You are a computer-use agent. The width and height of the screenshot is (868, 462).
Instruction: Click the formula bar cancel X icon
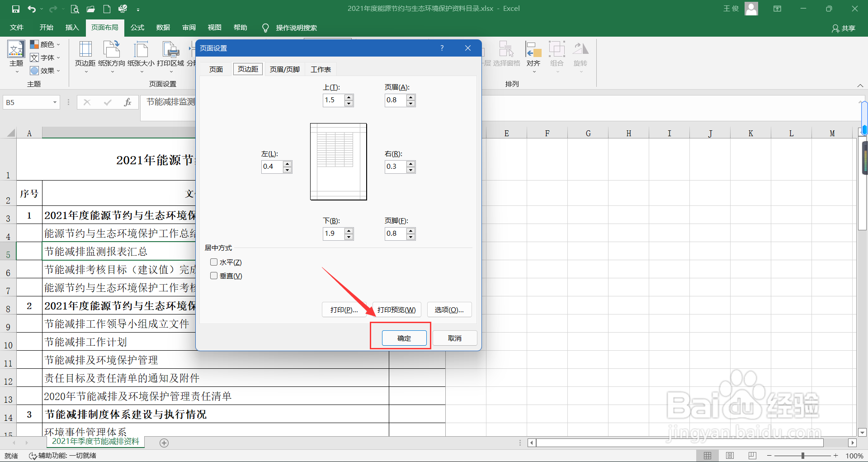click(87, 103)
